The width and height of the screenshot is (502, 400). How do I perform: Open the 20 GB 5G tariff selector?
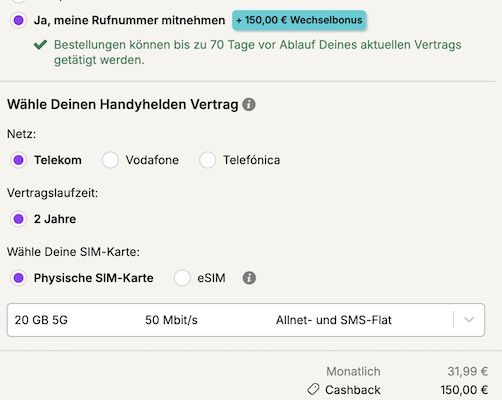click(246, 320)
